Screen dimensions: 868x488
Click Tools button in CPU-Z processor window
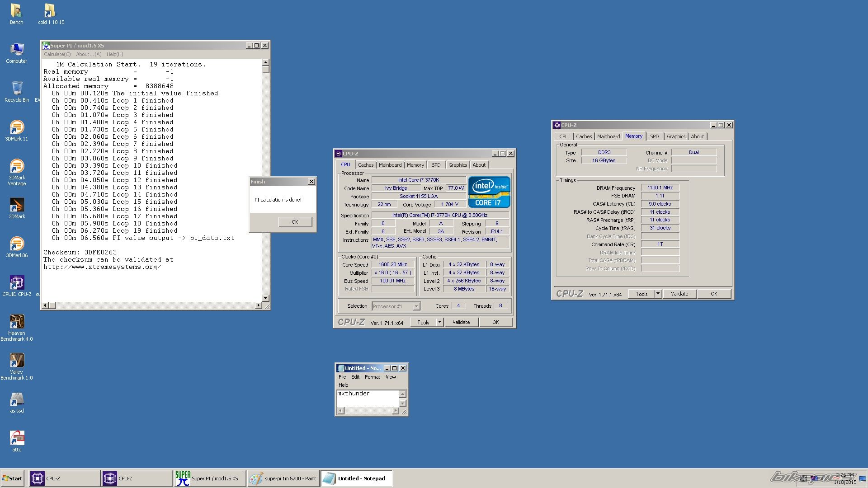click(423, 322)
